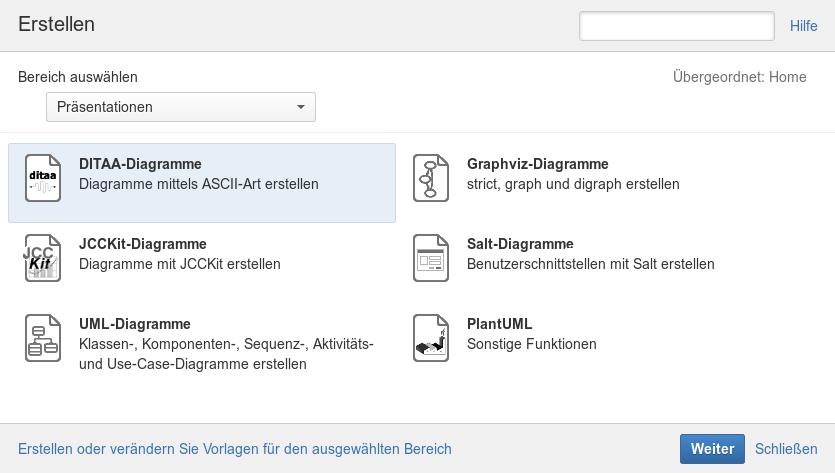The width and height of the screenshot is (835, 473).
Task: Click the JCCKit diagram icon
Action: (43, 259)
